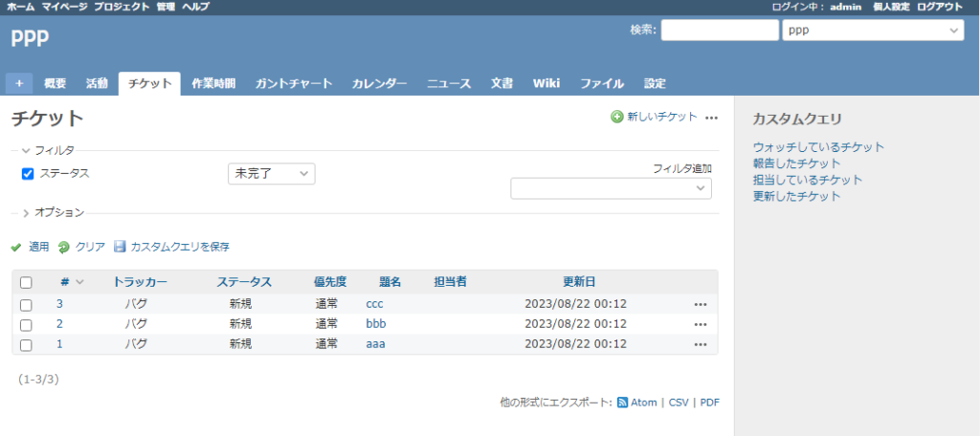Viewport: 980px width, 436px height.
Task: Open the three-dot menu beside New Ticket
Action: pos(711,118)
